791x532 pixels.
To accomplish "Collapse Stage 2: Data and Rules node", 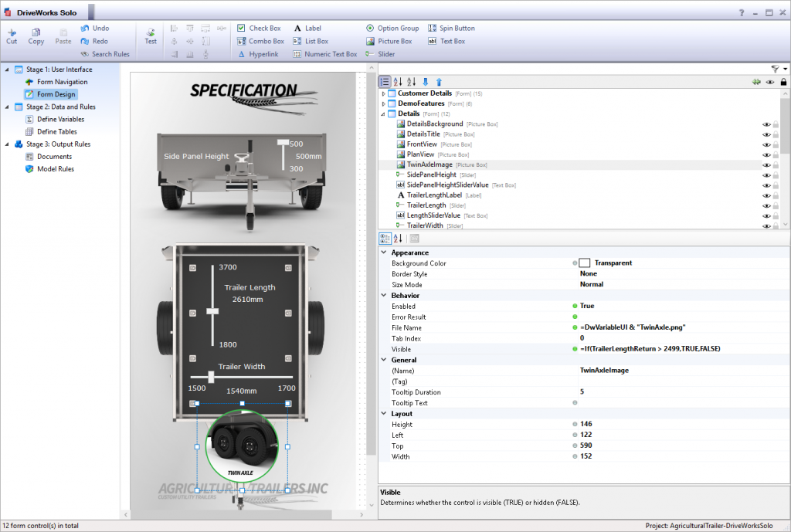I will pyautogui.click(x=7, y=107).
